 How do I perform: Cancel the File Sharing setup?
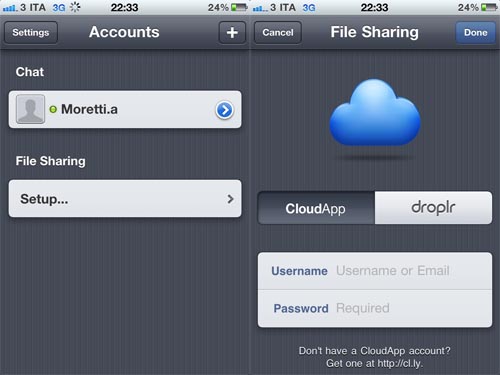278,32
